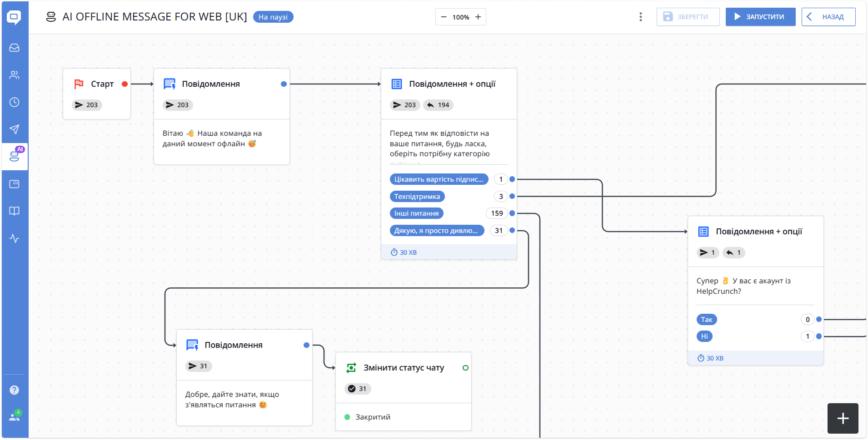Click ЗАПУСТИТИ to launch the chatbot
This screenshot has width=868, height=440.
point(760,17)
